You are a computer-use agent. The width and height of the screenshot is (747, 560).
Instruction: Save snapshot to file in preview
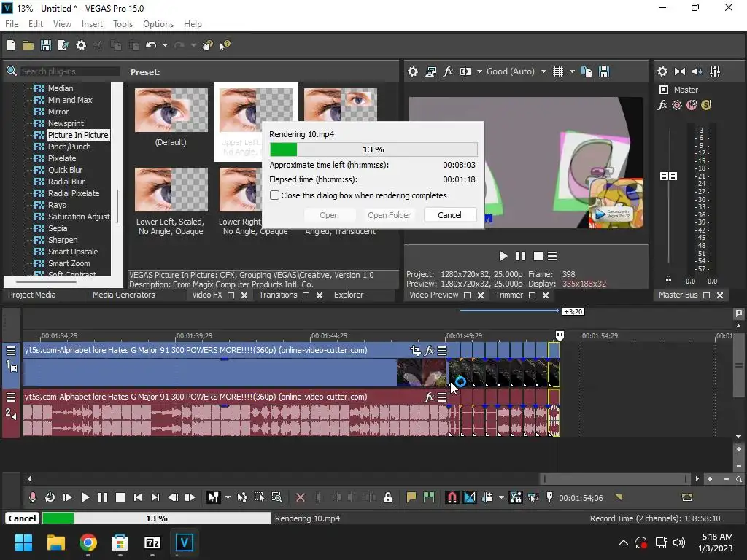(x=604, y=71)
